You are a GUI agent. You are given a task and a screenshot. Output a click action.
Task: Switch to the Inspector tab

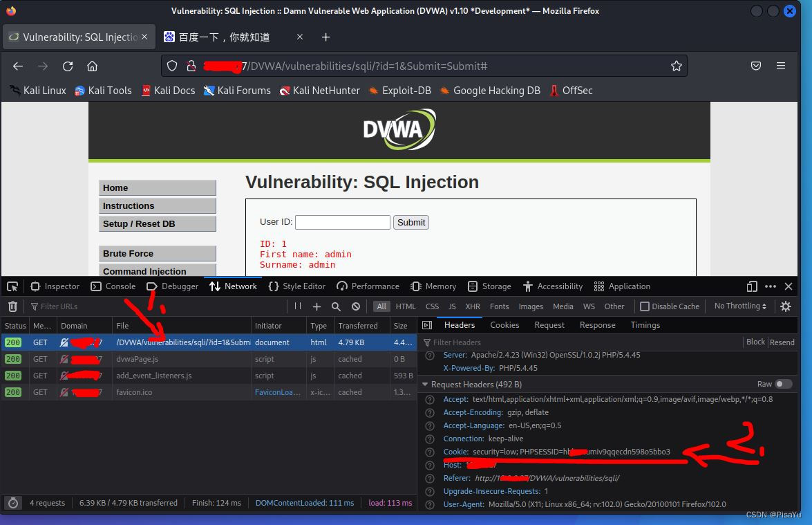pos(55,286)
